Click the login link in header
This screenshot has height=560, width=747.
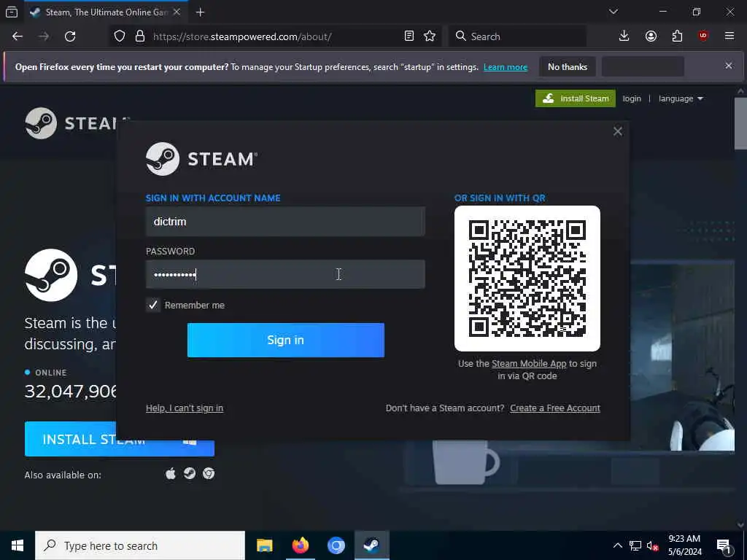[632, 98]
